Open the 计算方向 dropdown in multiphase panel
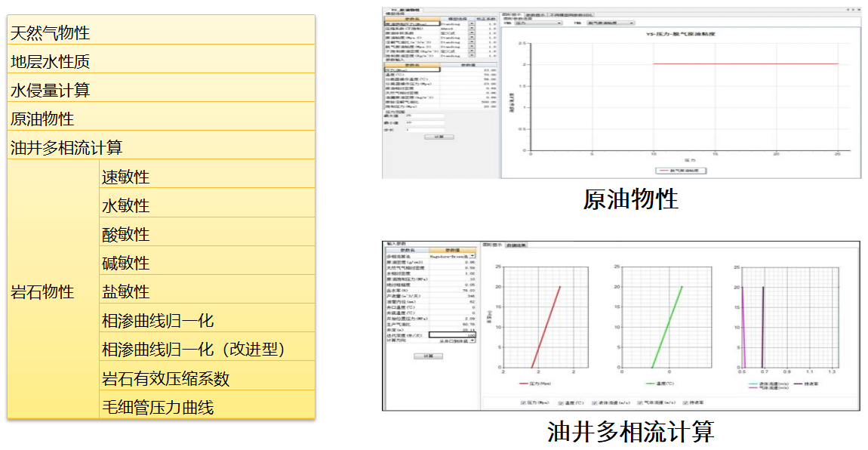Viewport: 868px width, 450px height. coord(473,341)
